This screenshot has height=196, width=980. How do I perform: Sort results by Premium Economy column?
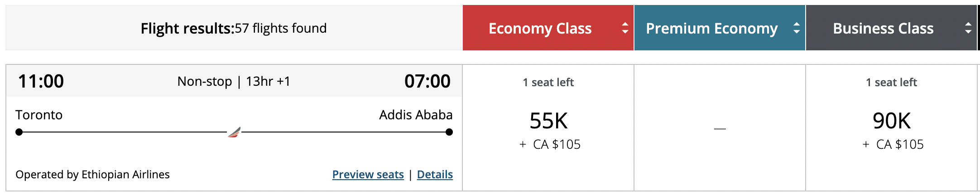point(711,28)
